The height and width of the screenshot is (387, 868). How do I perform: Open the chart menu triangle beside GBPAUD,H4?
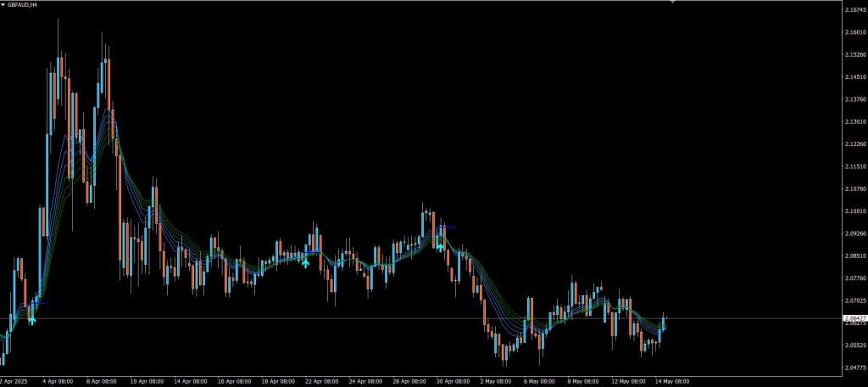(x=3, y=4)
